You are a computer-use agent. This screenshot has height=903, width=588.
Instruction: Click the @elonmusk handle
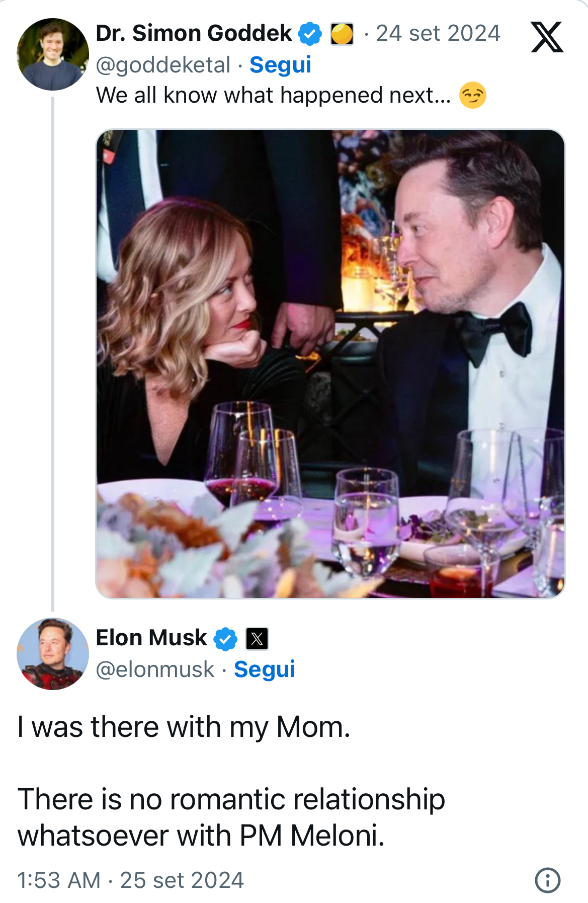coord(155,669)
